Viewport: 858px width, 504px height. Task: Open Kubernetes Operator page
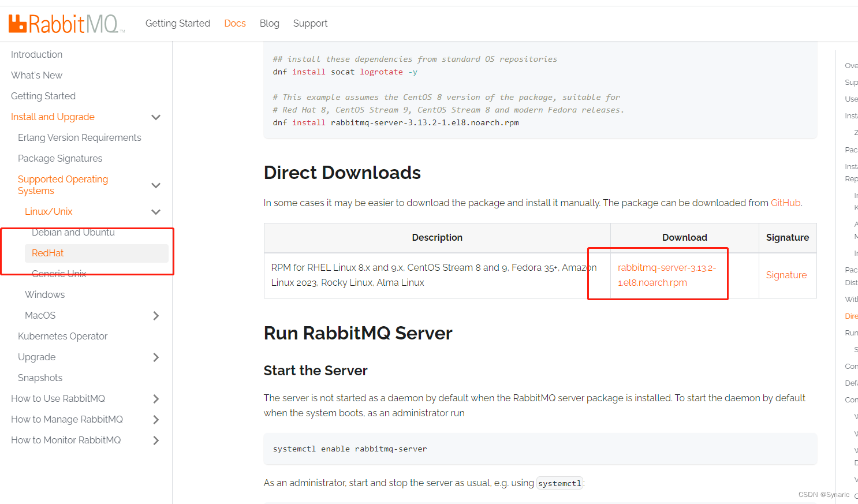62,336
